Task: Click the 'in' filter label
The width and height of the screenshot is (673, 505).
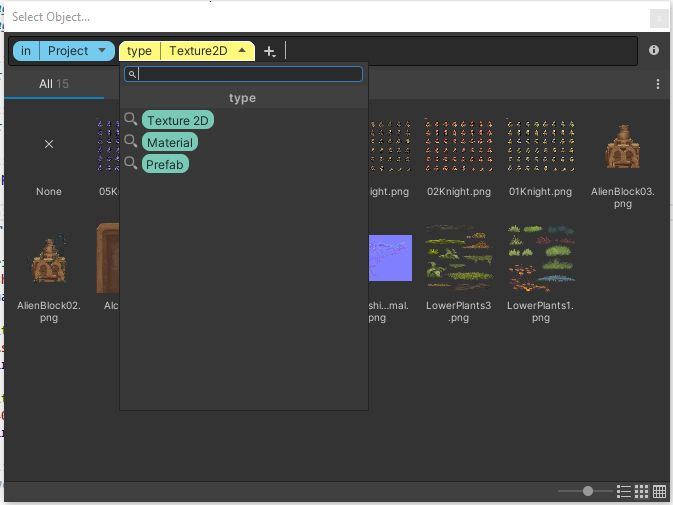Action: (x=26, y=51)
